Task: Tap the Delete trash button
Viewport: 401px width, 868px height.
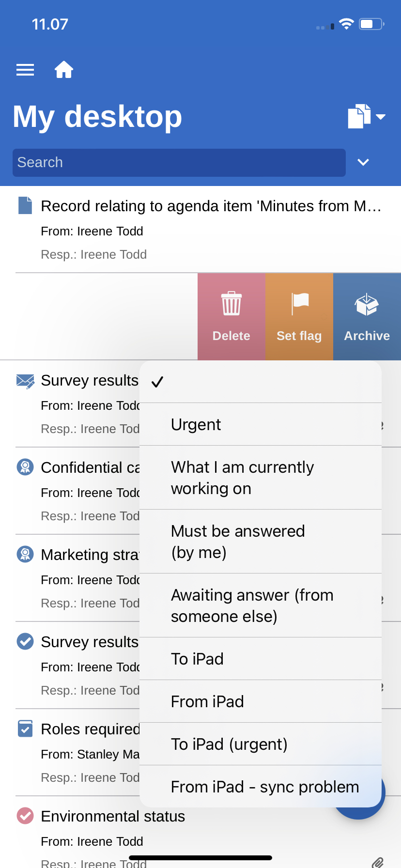Action: click(231, 316)
